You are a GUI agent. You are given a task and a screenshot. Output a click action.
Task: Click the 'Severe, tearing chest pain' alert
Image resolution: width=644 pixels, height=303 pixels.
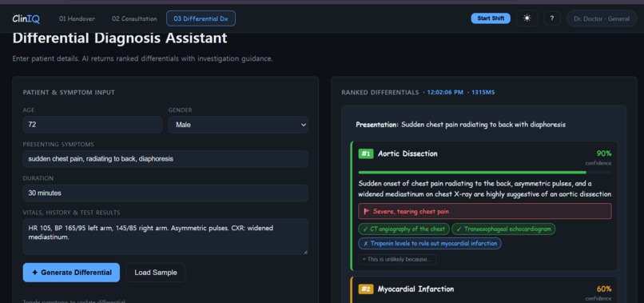click(485, 211)
